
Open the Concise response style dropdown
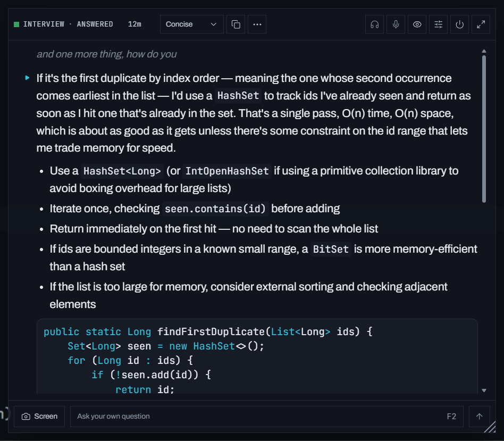pyautogui.click(x=191, y=24)
